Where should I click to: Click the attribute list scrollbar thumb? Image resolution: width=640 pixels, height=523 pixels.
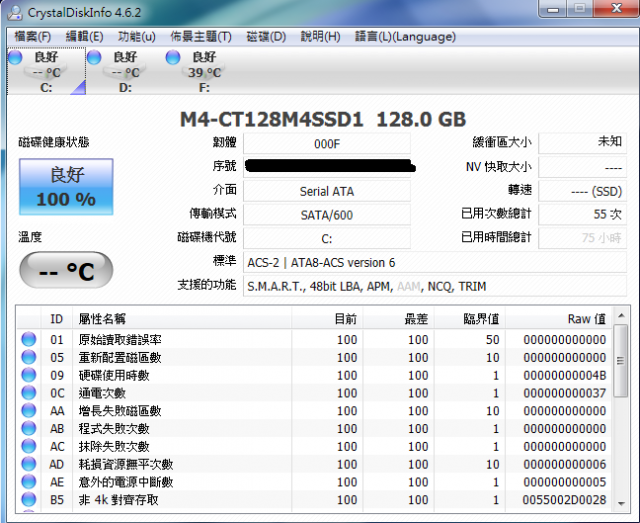(x=621, y=361)
